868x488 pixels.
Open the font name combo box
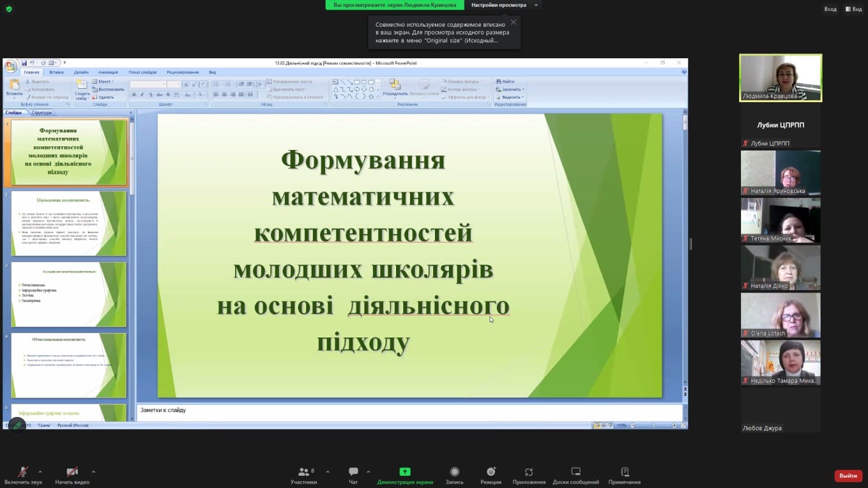click(x=148, y=84)
